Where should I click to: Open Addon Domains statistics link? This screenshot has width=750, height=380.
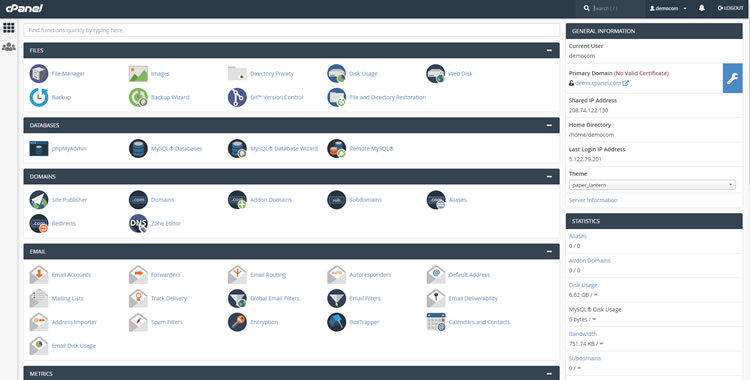coord(589,260)
